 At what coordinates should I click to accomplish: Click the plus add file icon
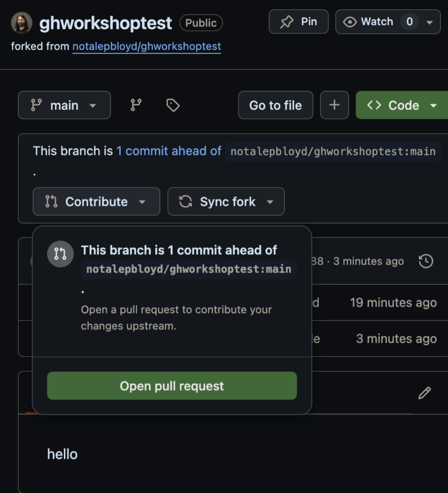click(x=334, y=105)
